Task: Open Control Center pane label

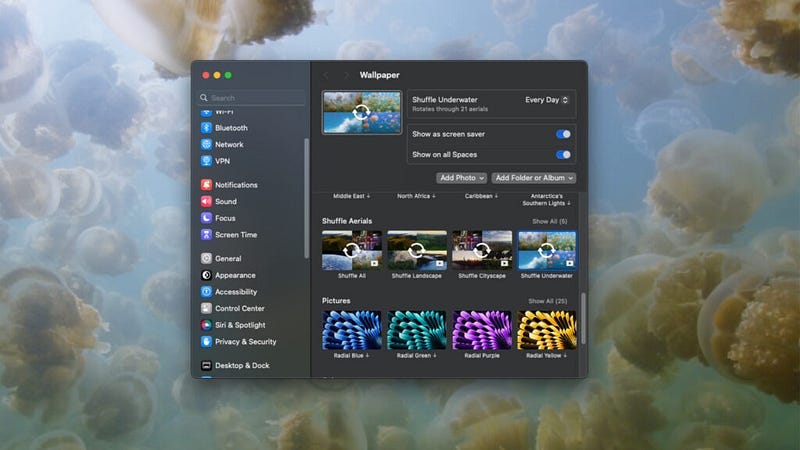Action: (240, 308)
